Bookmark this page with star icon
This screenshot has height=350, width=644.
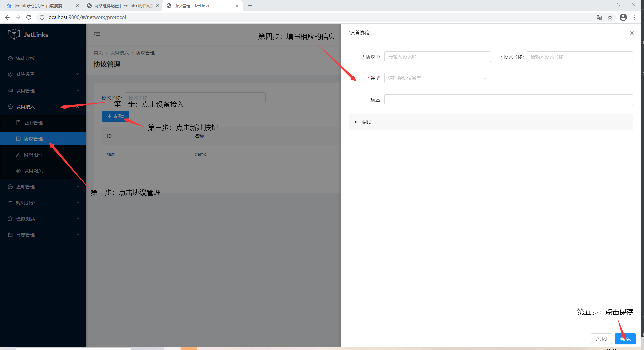tap(610, 17)
